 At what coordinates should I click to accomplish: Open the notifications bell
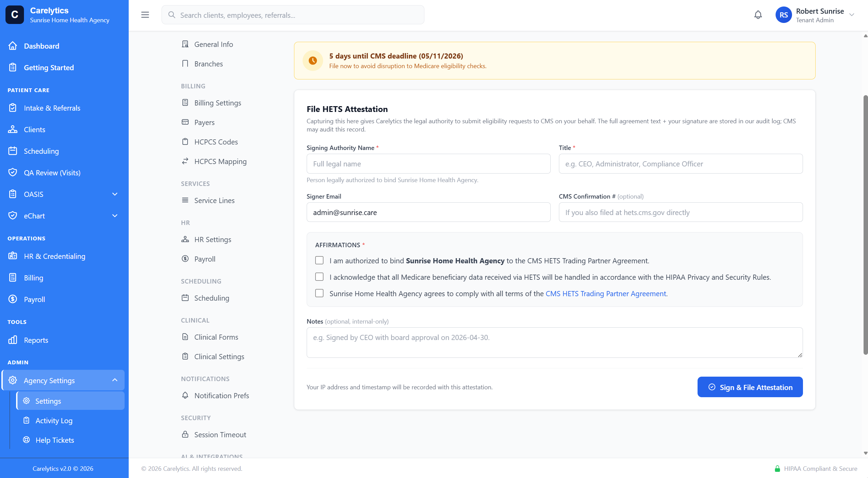[758, 15]
